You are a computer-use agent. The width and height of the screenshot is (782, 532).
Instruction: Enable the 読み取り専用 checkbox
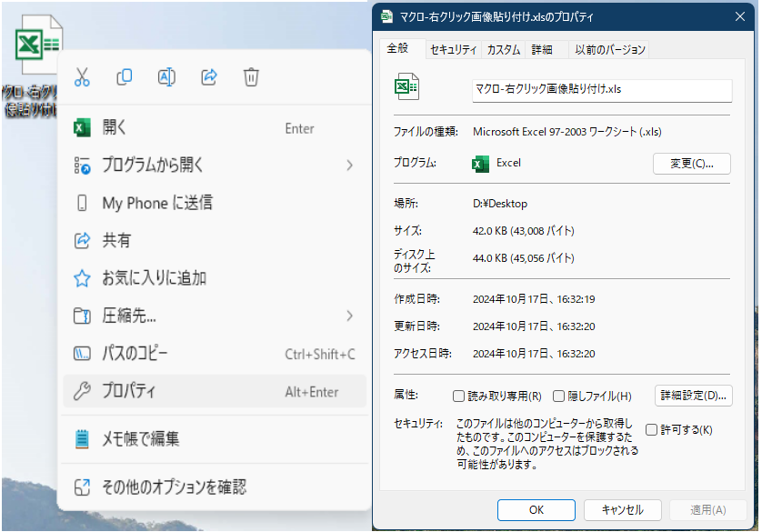click(459, 396)
